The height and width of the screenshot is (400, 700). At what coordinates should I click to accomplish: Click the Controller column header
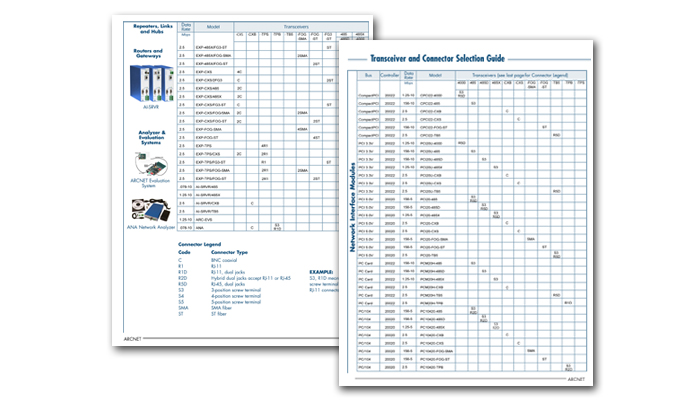(391, 74)
